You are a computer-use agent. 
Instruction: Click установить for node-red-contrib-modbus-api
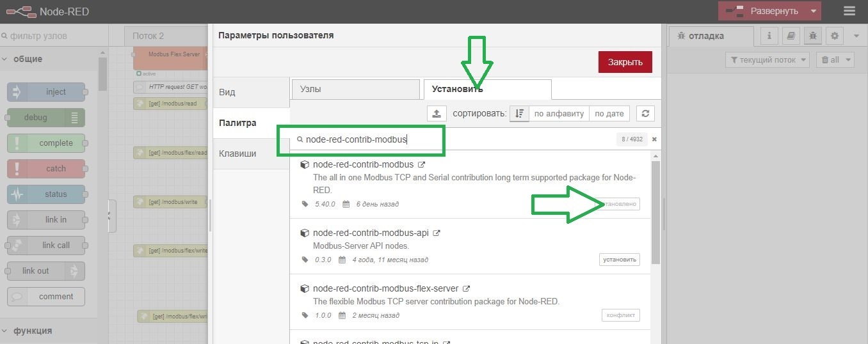point(619,259)
